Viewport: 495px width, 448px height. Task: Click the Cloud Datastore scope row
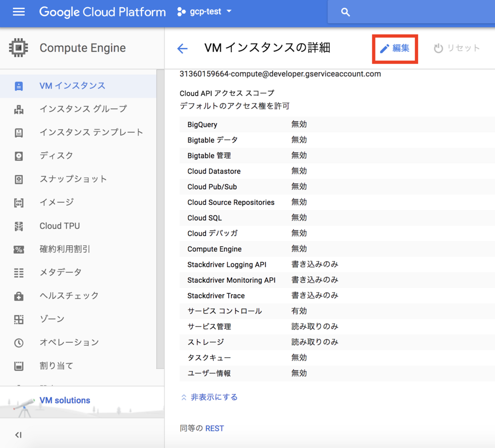tap(337, 171)
